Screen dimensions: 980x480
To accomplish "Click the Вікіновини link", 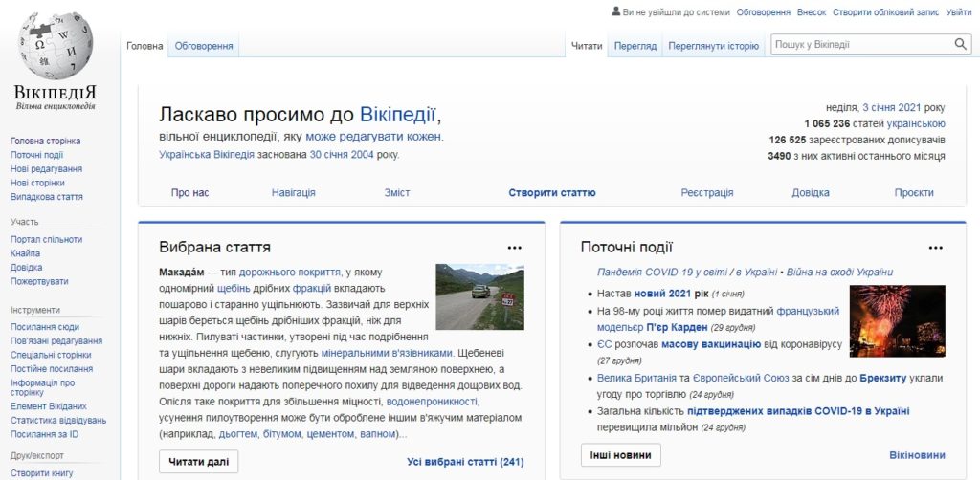I will 917,455.
